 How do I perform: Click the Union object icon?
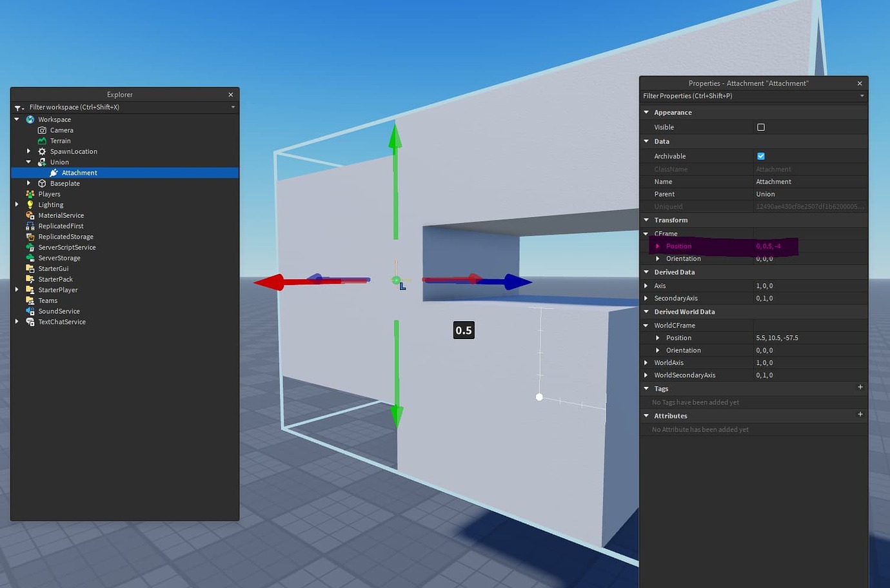[42, 162]
